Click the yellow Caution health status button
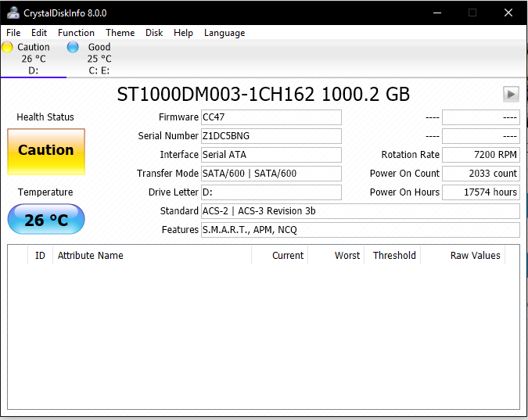The width and height of the screenshot is (528, 420). 46,152
